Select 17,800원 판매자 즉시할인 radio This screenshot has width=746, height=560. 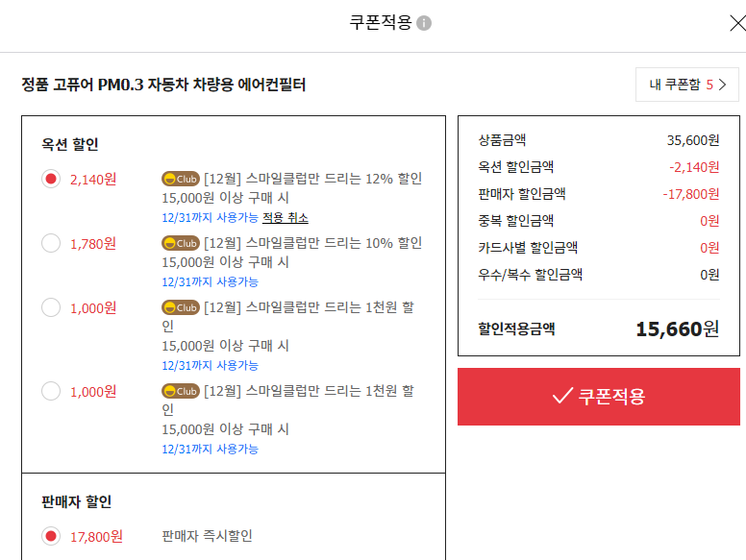tap(51, 536)
